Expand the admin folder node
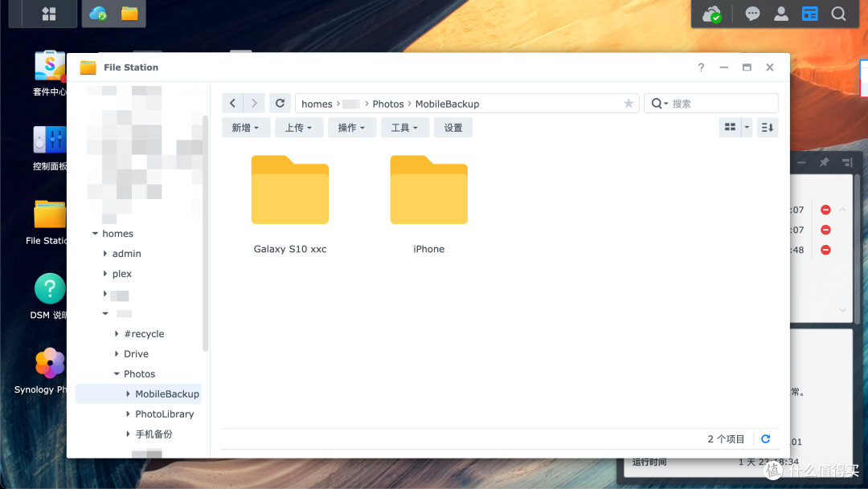This screenshot has width=868, height=489. click(x=105, y=254)
